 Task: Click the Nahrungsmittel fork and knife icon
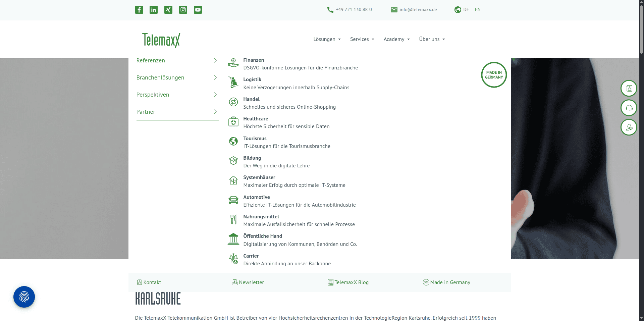click(x=233, y=219)
